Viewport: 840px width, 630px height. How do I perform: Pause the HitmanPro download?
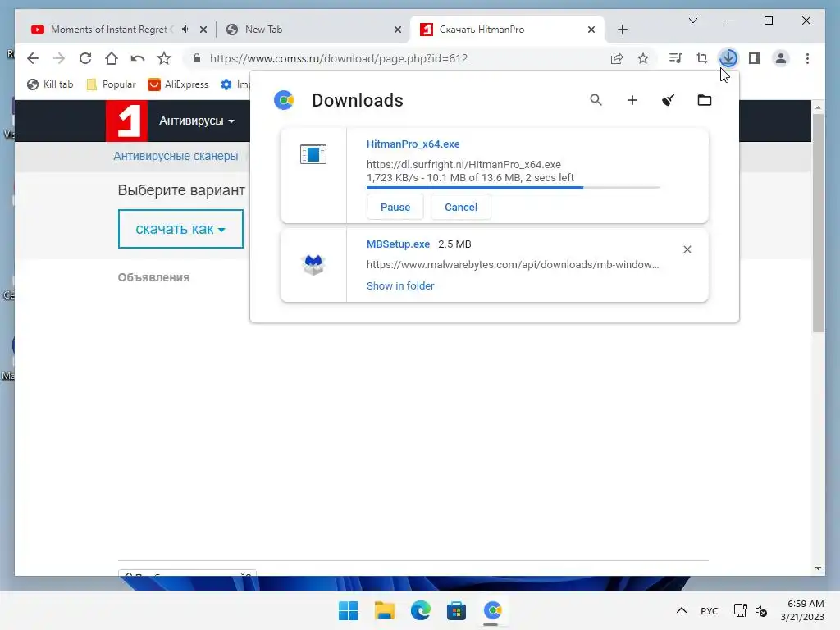point(395,208)
